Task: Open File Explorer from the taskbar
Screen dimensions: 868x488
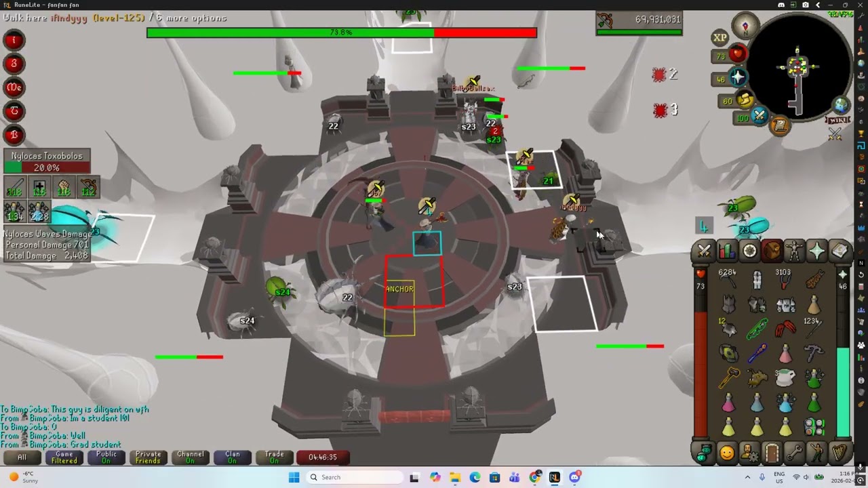Action: [454, 477]
